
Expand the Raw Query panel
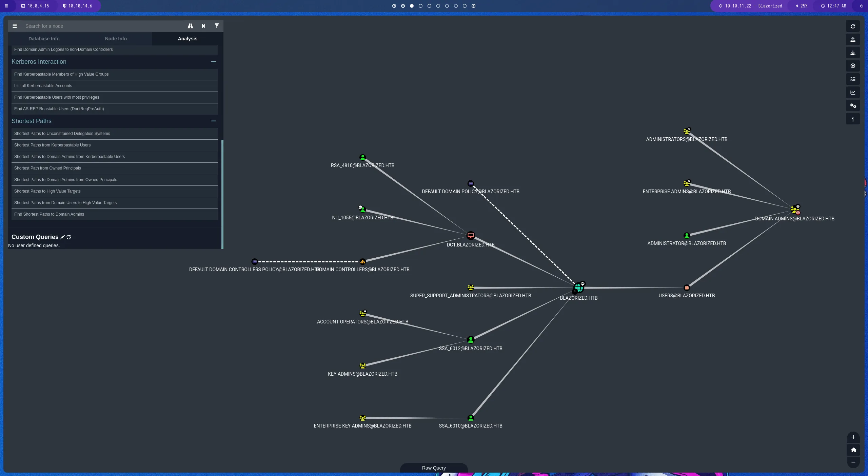tap(434, 468)
